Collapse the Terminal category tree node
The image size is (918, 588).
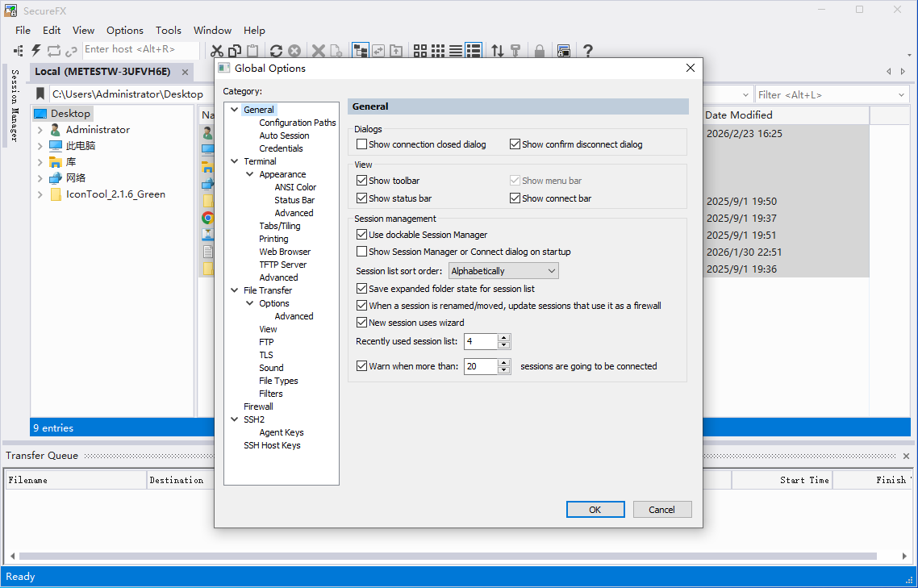click(x=235, y=161)
